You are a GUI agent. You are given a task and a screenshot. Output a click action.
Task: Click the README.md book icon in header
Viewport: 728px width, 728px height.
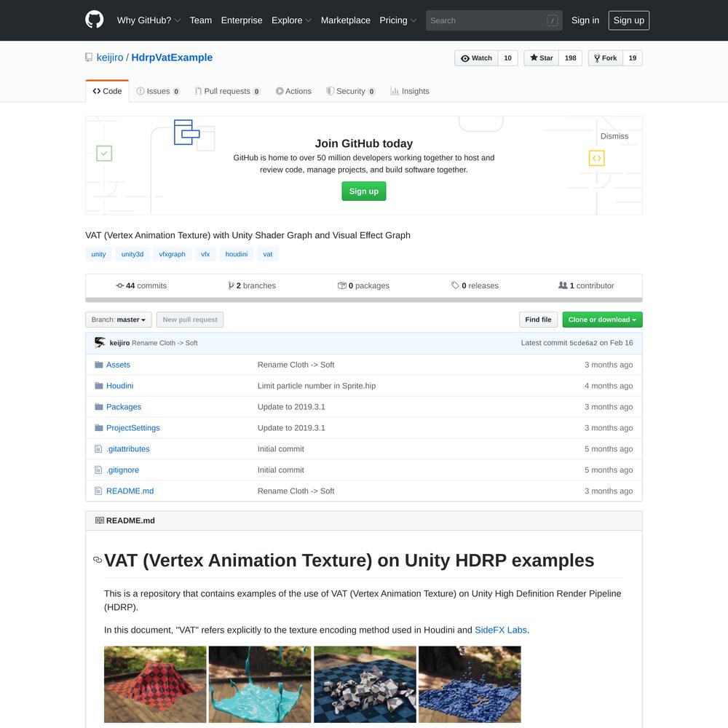point(99,521)
